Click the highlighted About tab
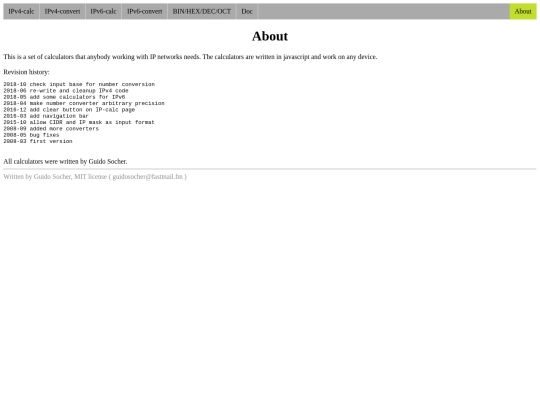540x405 pixels. tap(523, 11)
